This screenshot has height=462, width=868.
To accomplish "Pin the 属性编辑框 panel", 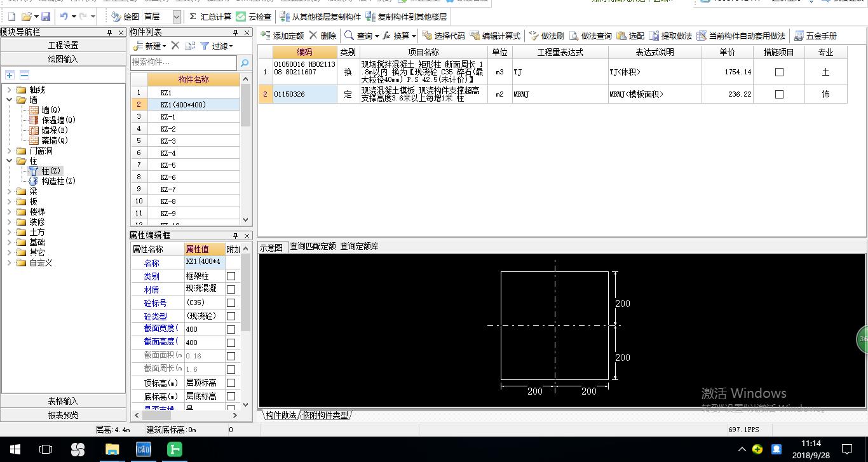I will [x=236, y=235].
